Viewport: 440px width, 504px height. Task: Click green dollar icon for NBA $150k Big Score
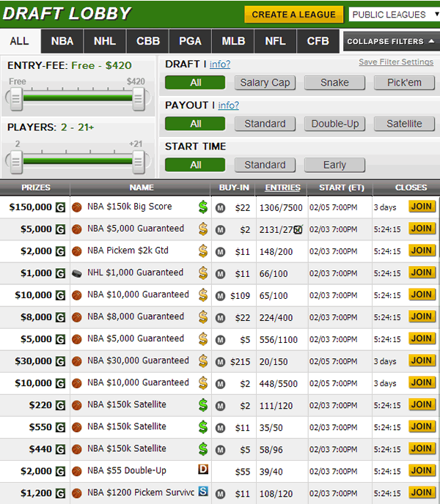tap(203, 207)
